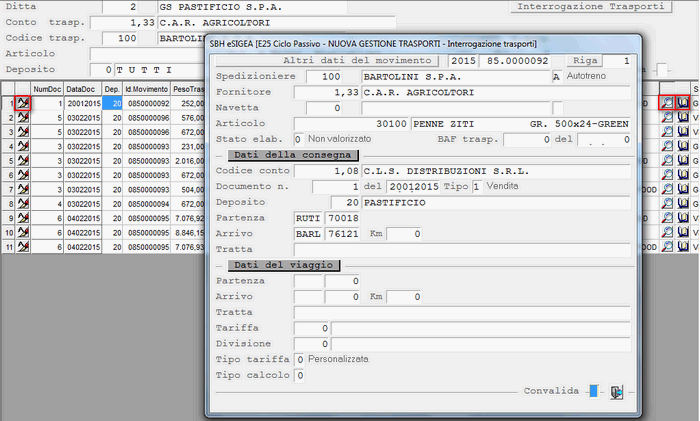Click the edit icon in row 8
Screen dimensions: 700x421
[23, 204]
